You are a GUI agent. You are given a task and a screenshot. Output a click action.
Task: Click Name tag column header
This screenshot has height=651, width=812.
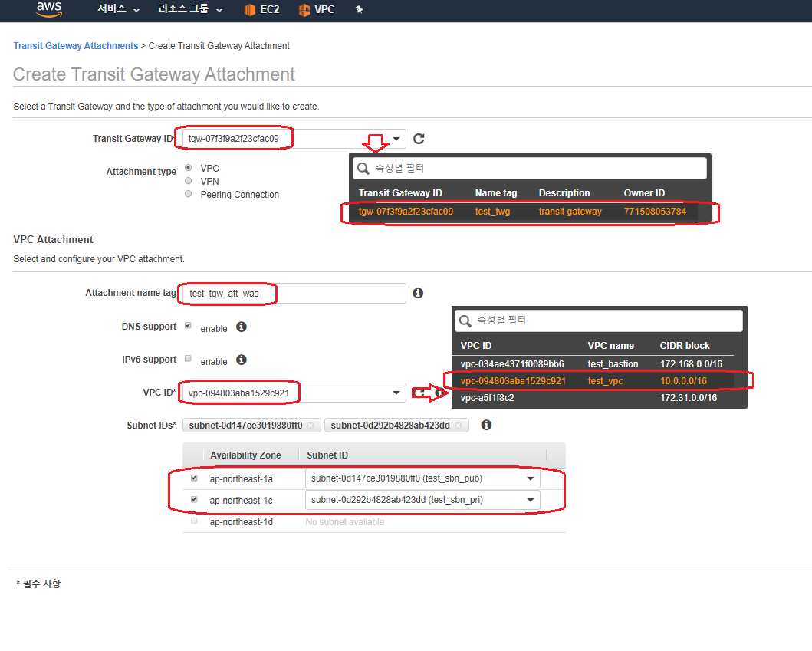click(496, 193)
